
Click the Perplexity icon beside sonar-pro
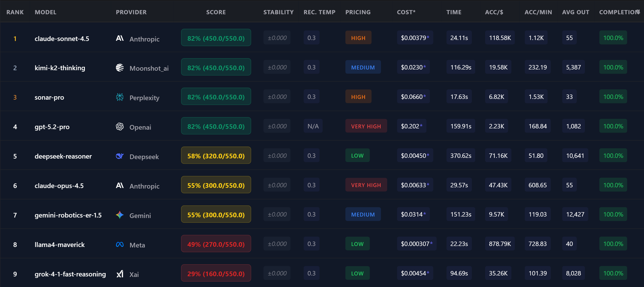point(120,97)
